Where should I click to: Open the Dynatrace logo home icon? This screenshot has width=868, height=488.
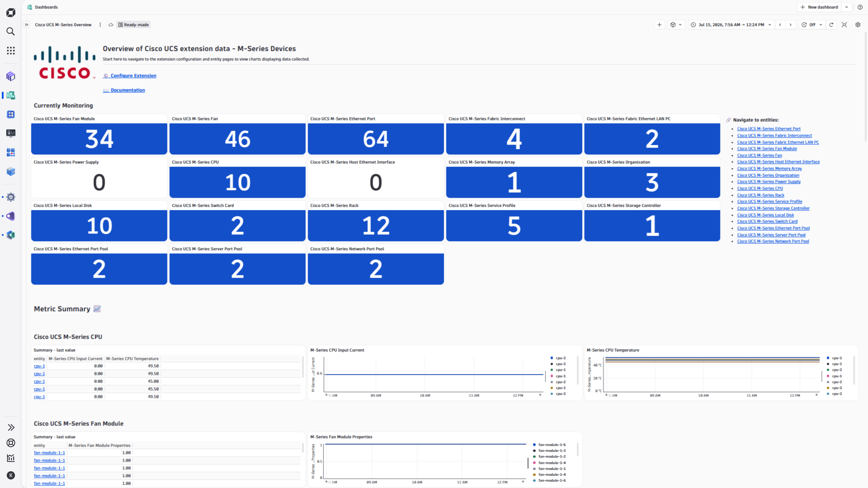(x=11, y=13)
